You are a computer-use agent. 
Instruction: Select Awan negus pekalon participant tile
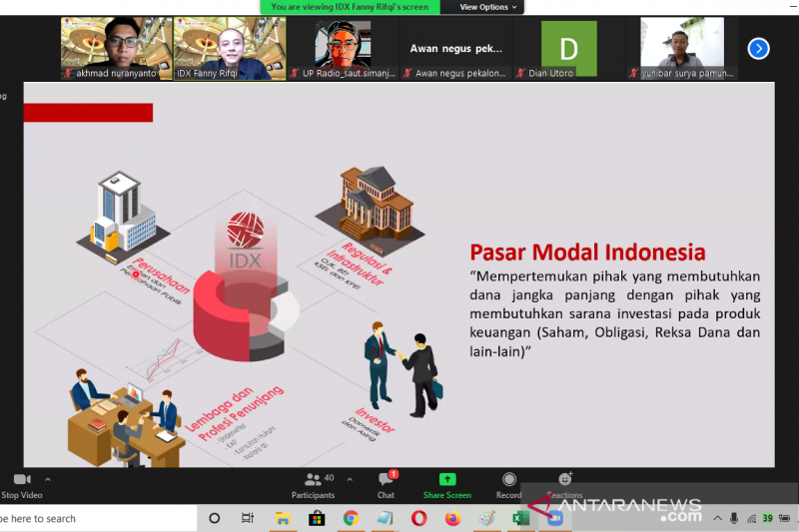click(x=456, y=48)
